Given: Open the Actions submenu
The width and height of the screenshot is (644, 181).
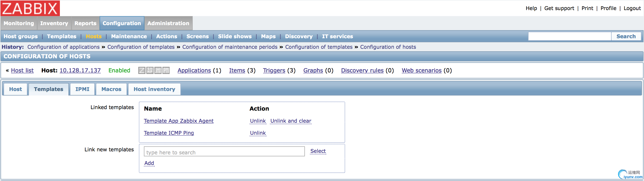Looking at the screenshot, I should 167,36.
